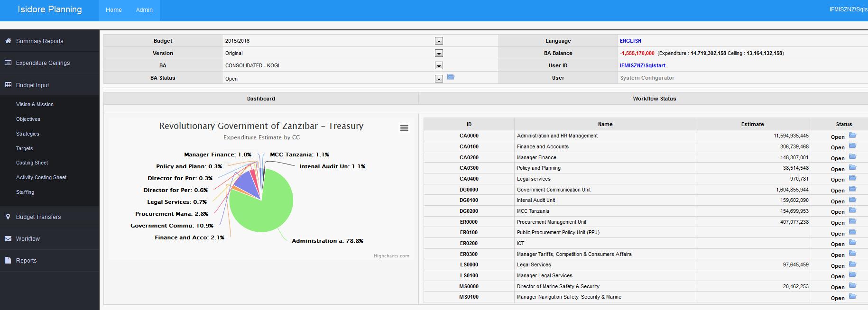
Task: Click the Summary Reports home icon
Action: tap(8, 41)
